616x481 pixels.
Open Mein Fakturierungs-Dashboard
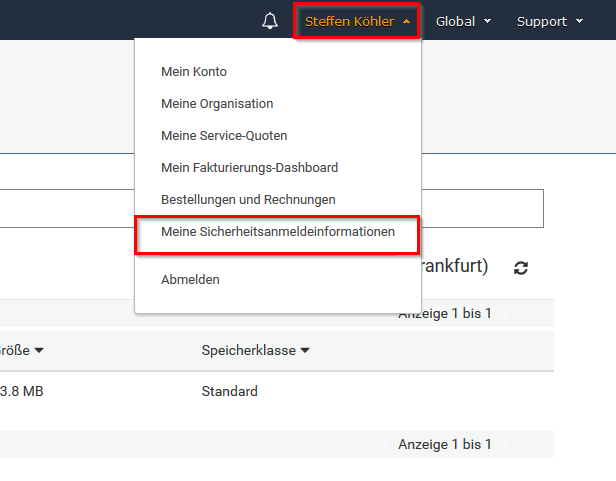[x=249, y=167]
